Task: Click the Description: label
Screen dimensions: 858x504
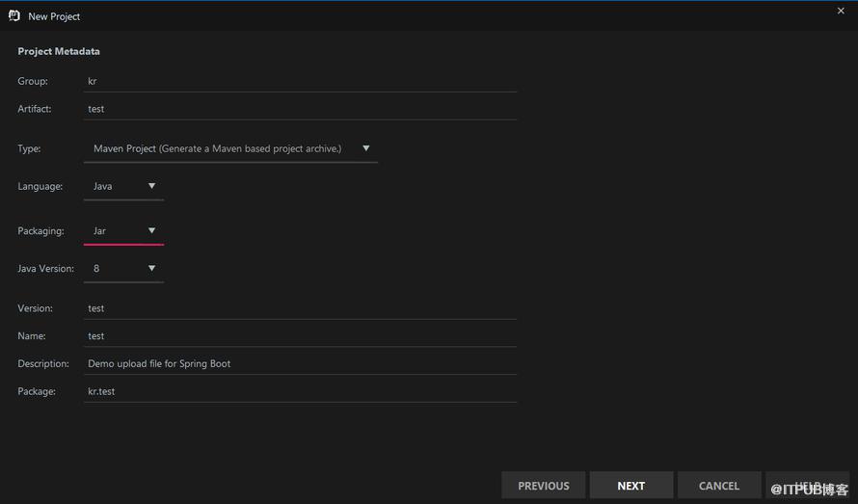Action: pyautogui.click(x=43, y=363)
